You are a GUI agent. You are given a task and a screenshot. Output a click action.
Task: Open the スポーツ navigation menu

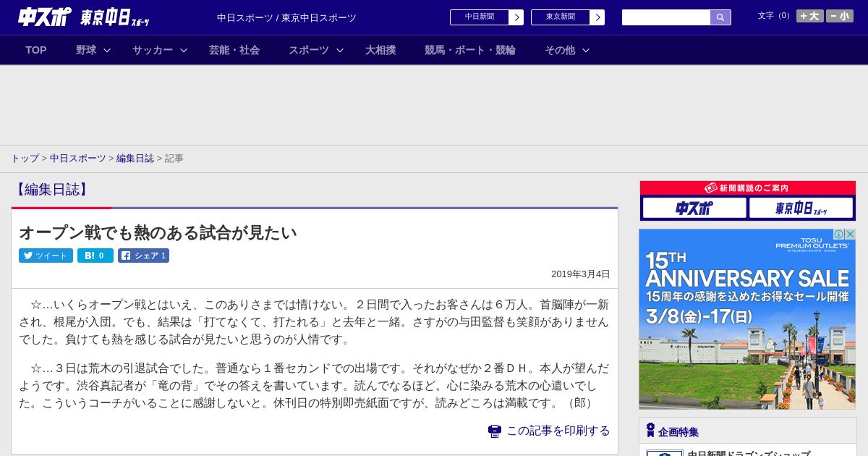click(309, 50)
